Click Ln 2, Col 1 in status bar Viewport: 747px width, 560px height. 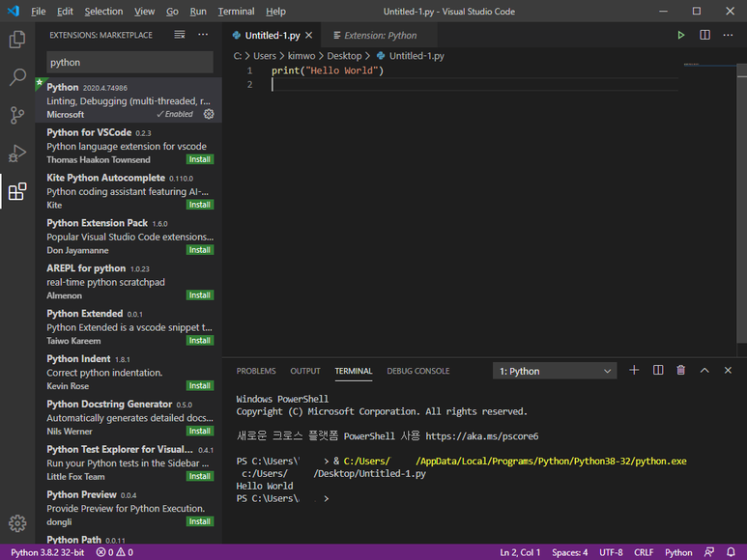pyautogui.click(x=520, y=552)
